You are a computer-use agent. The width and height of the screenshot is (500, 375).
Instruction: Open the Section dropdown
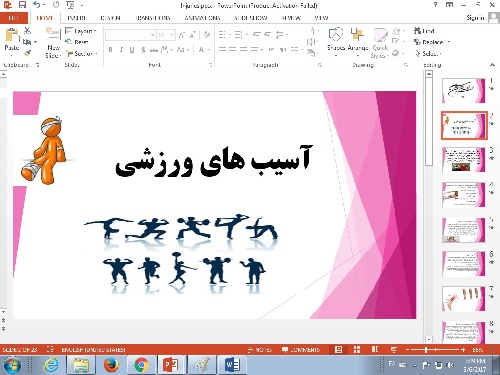[x=82, y=53]
